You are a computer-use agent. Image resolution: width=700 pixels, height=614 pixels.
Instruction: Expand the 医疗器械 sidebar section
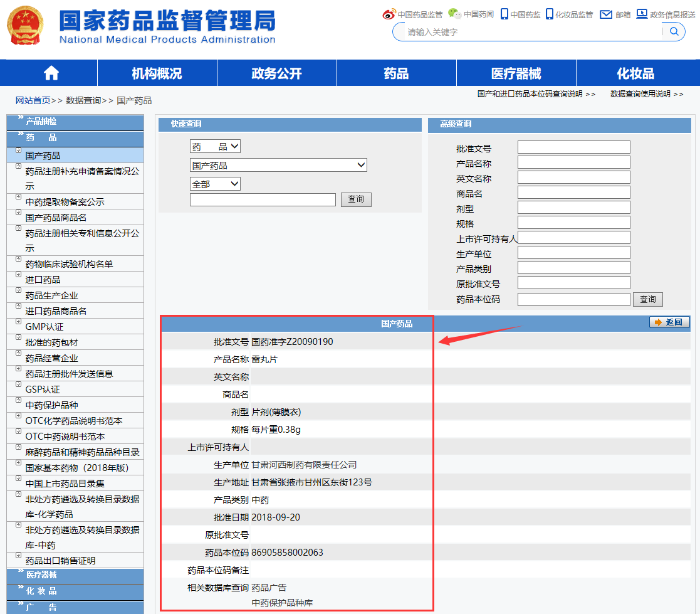pyautogui.click(x=75, y=575)
